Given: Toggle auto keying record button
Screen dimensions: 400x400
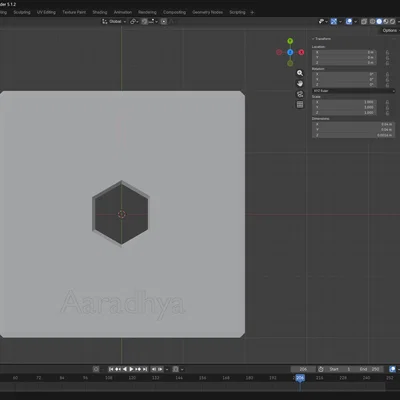Looking at the screenshot, I should 96,369.
